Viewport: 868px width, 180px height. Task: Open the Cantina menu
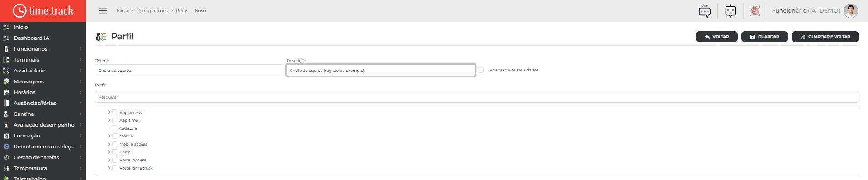(43, 114)
